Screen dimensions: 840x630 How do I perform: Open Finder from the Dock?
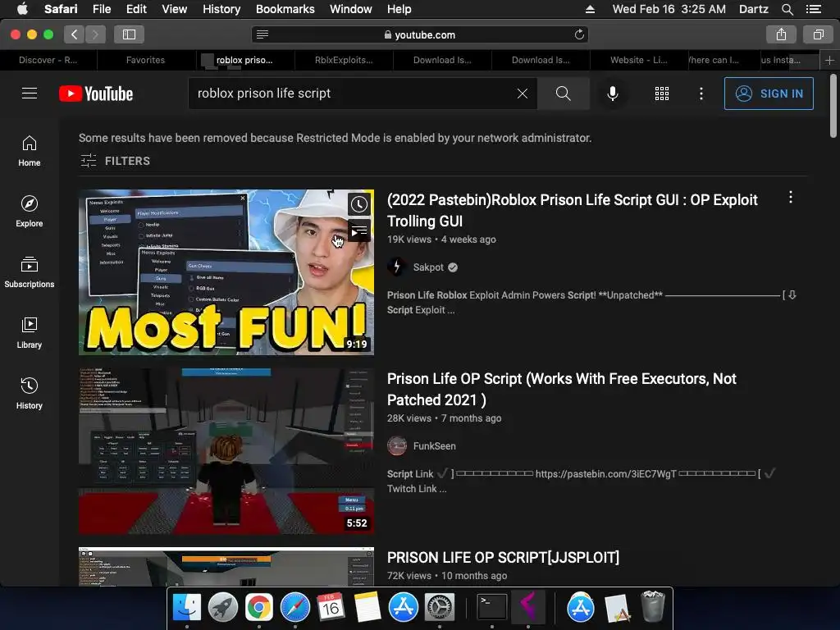click(x=186, y=608)
